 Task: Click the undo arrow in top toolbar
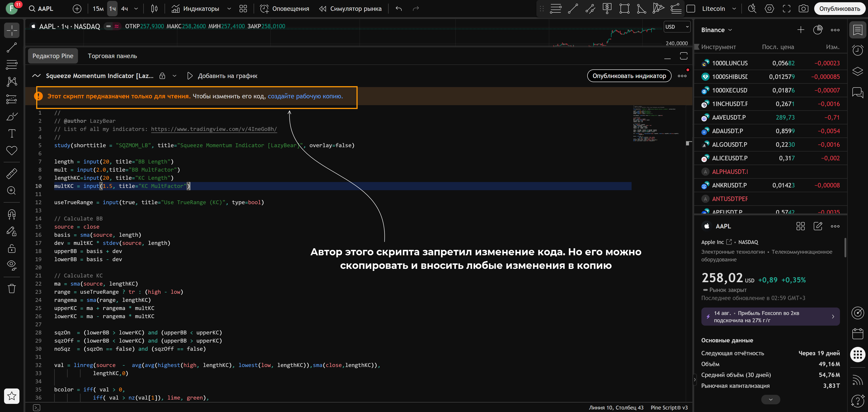(399, 9)
